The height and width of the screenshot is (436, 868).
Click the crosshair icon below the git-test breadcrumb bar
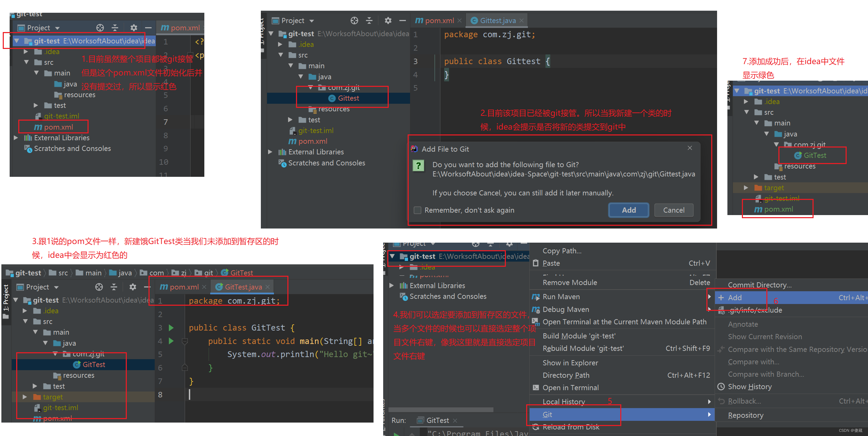[99, 287]
